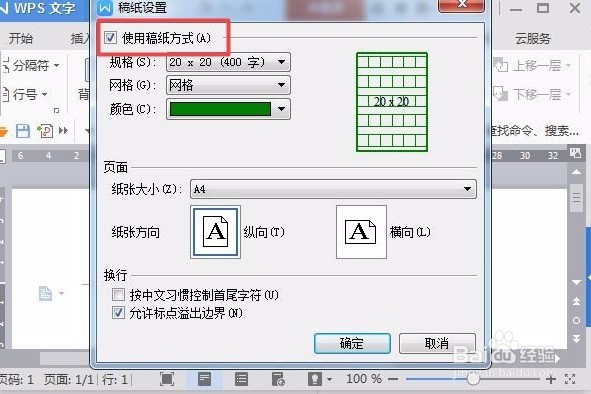The image size is (591, 394).
Task: Open the dropdown beside lightbulb icon
Action: [330, 379]
